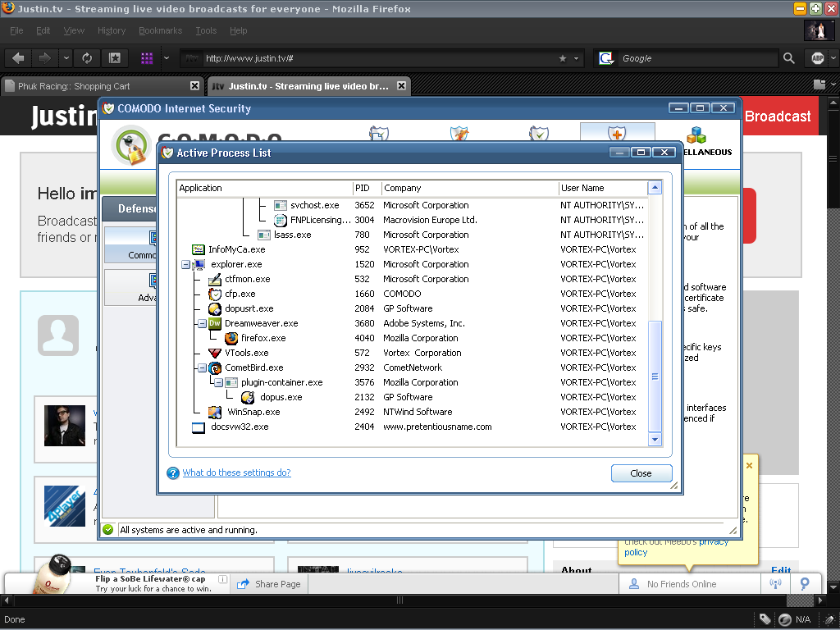Image resolution: width=840 pixels, height=630 pixels.
Task: Click the lsass.exe process icon
Action: 264,235
